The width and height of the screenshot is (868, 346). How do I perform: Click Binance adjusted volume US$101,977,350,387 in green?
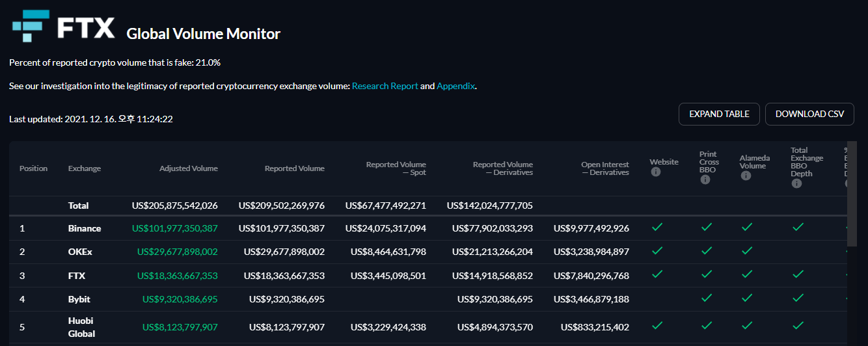pos(175,228)
